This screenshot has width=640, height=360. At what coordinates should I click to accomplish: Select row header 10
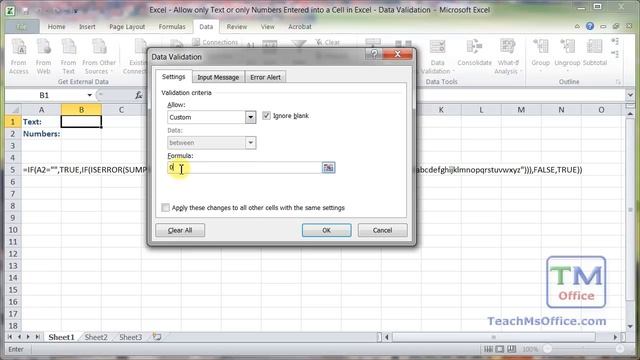coord(13,230)
